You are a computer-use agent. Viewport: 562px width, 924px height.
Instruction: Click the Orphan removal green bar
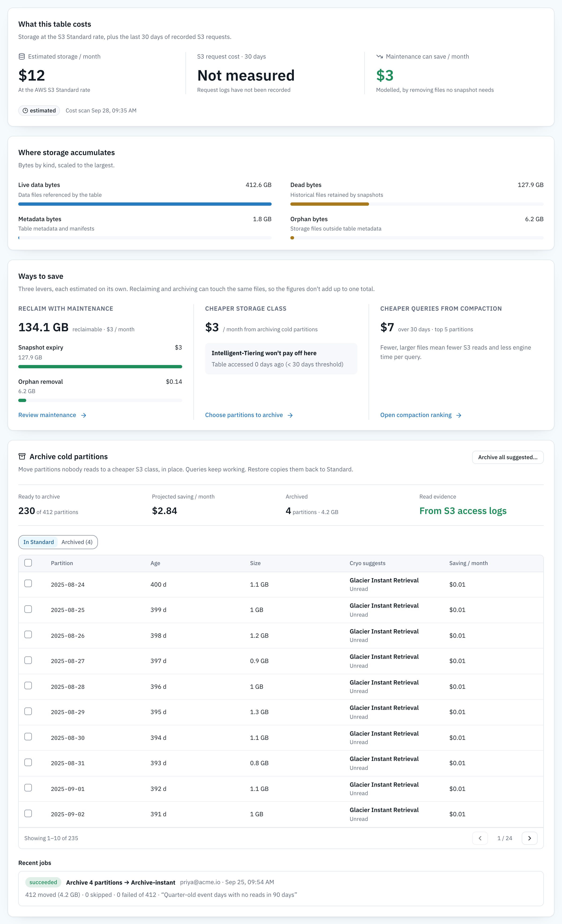(x=22, y=400)
